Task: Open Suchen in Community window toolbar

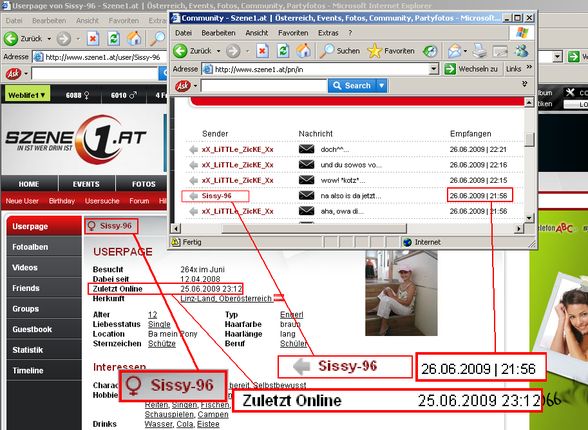Action: [340, 51]
